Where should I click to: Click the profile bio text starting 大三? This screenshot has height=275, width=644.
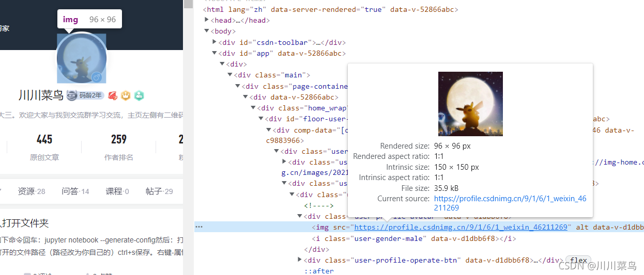91,115
